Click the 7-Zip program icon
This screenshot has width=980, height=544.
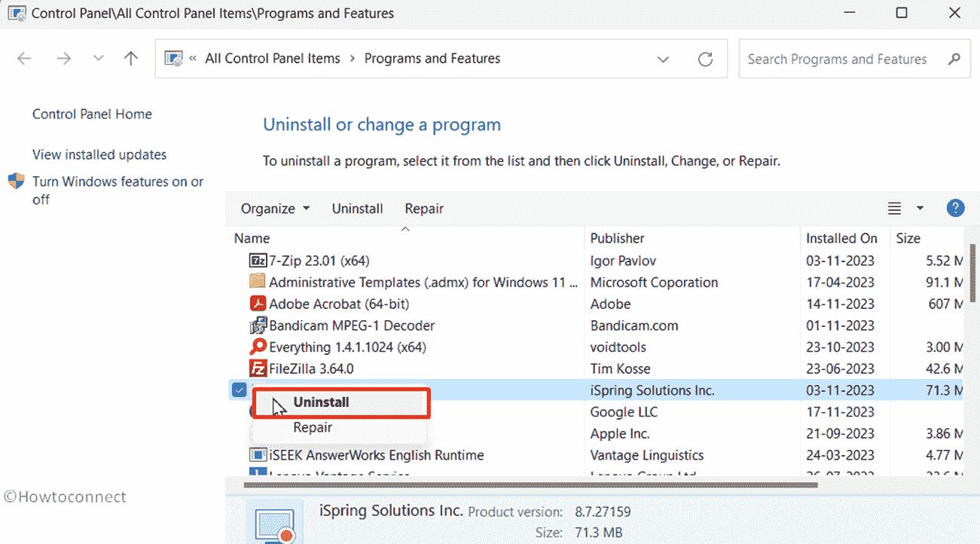258,261
